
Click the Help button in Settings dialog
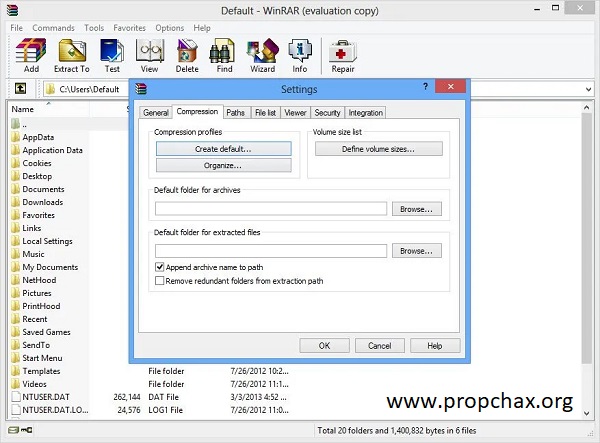coord(435,346)
